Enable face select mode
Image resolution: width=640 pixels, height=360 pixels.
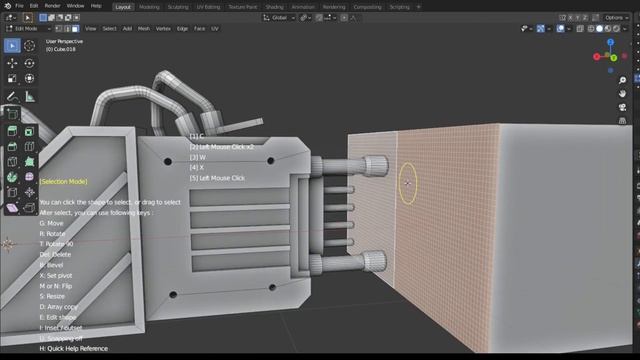pyautogui.click(x=76, y=29)
